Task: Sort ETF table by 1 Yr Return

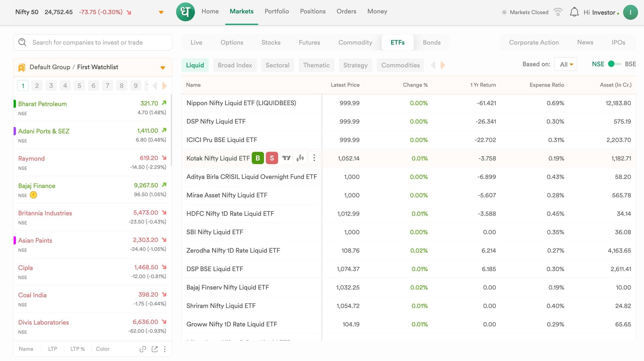Action: tap(483, 85)
